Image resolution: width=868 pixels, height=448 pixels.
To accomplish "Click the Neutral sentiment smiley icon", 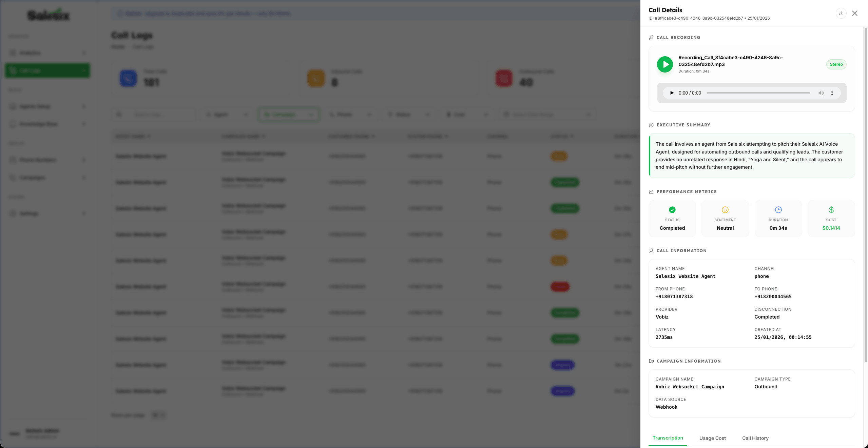I will coord(725,210).
